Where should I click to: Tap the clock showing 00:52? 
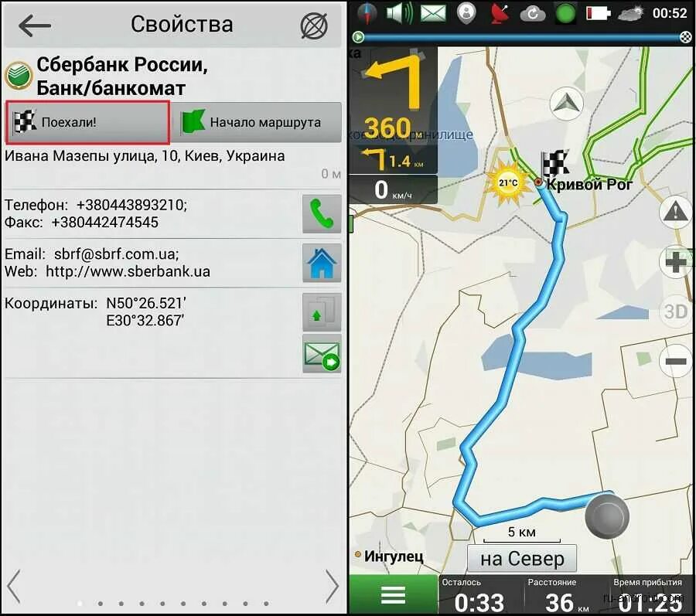[670, 13]
